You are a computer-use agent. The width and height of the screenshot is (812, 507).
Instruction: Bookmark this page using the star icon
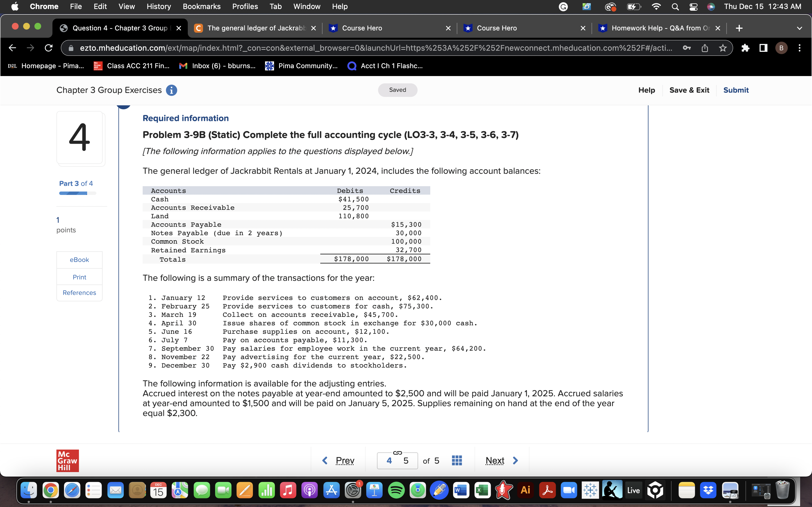tap(722, 48)
